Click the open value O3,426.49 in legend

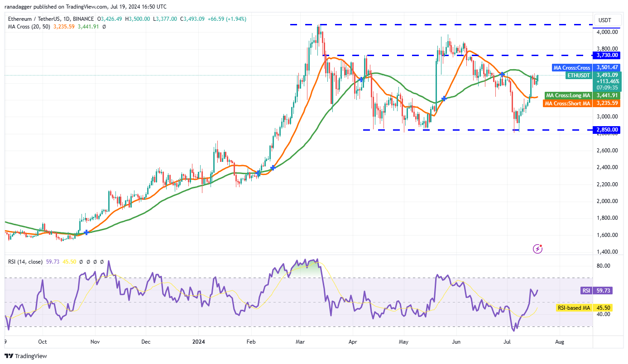point(110,19)
